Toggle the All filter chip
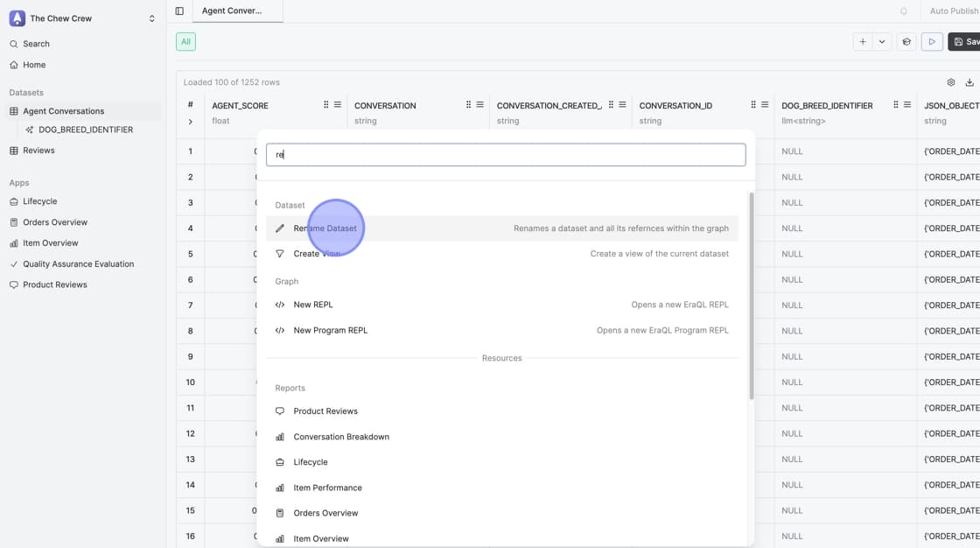 click(185, 42)
